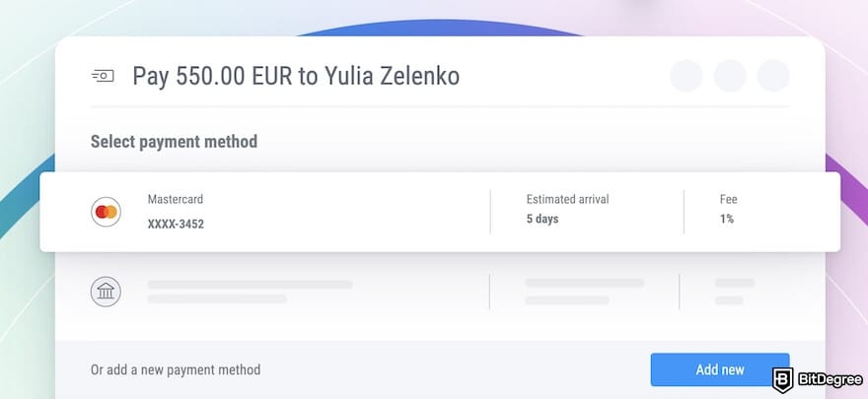Click the Fee column label
Viewport: 868px width, 399px height.
(728, 199)
